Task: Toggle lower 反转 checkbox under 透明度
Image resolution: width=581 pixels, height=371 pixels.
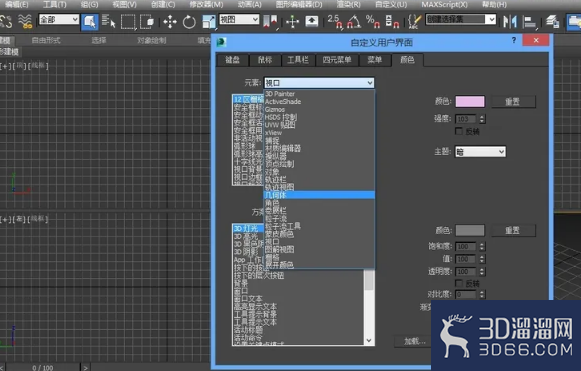Action: [459, 284]
